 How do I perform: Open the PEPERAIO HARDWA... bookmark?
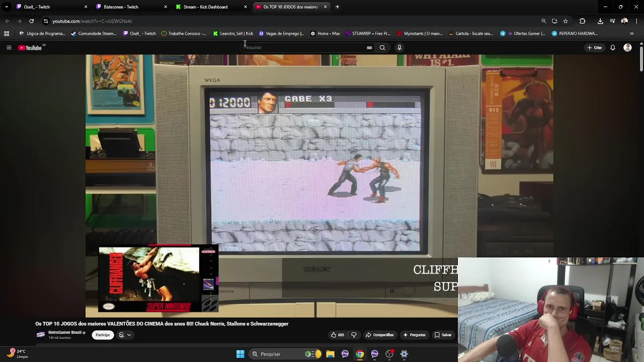click(x=575, y=34)
